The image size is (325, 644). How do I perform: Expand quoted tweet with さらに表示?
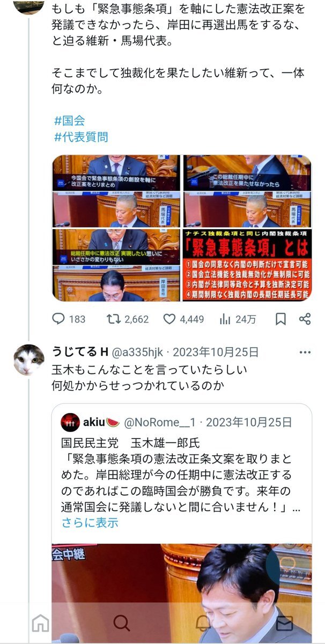(90, 522)
